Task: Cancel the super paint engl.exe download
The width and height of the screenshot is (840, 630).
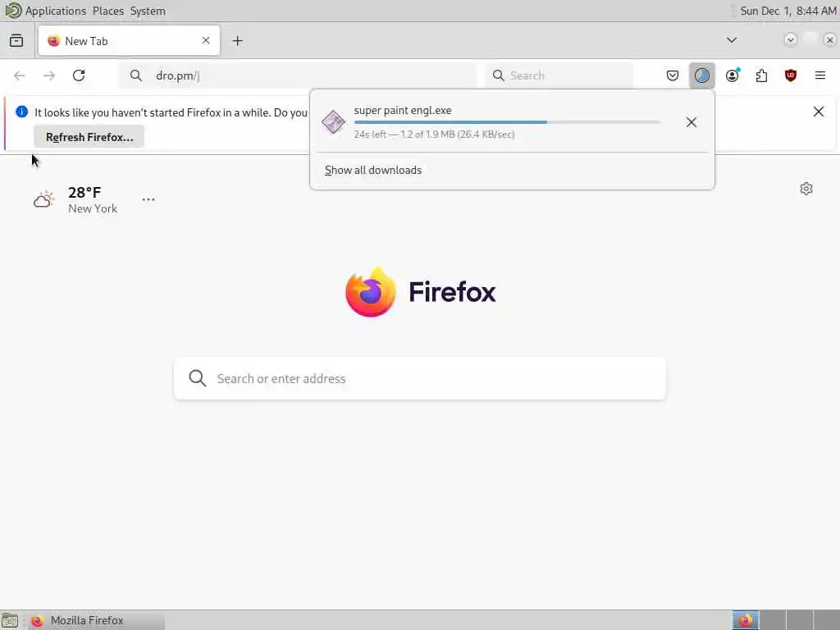Action: [691, 122]
